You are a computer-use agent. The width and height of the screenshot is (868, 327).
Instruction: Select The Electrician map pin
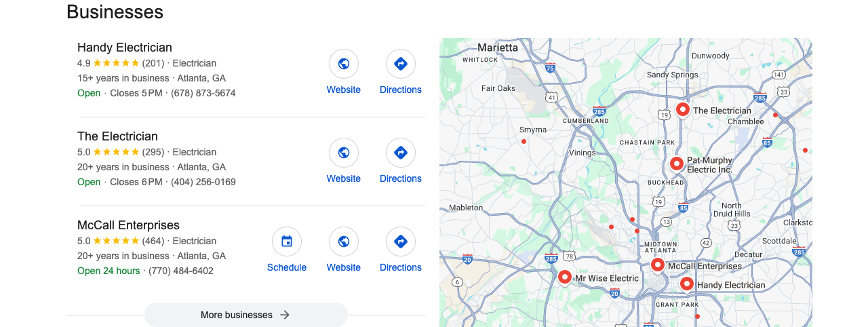click(683, 110)
